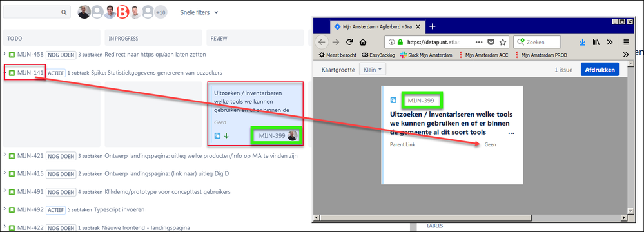644x232 pixels.
Task: Open the Firefox library icon
Action: [596, 42]
